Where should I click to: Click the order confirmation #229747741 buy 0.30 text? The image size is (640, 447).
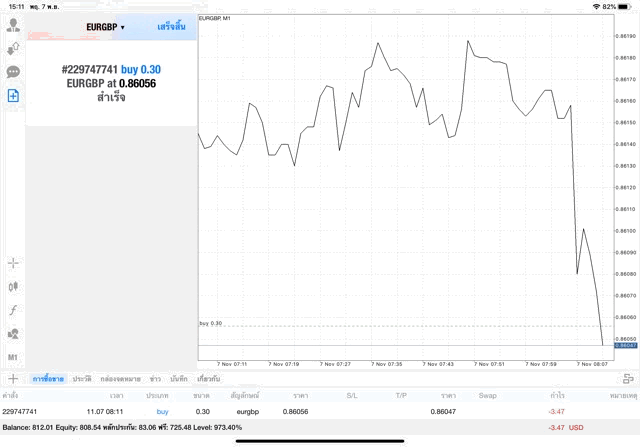[x=111, y=69]
